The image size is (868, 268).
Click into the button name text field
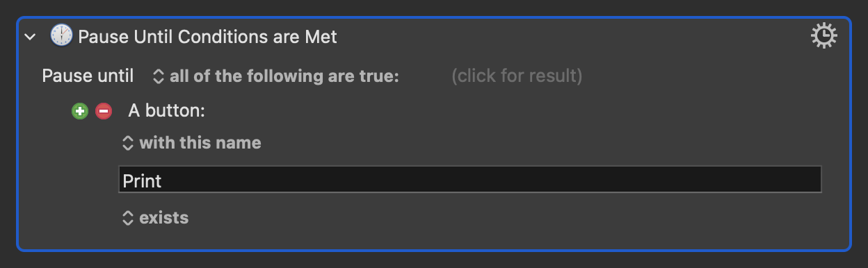[x=470, y=179]
